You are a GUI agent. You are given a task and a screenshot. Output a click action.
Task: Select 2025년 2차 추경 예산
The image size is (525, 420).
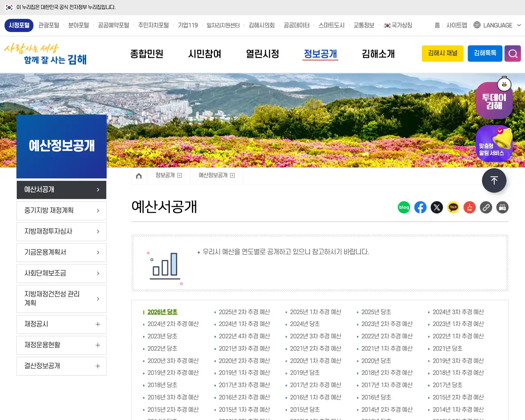point(244,312)
